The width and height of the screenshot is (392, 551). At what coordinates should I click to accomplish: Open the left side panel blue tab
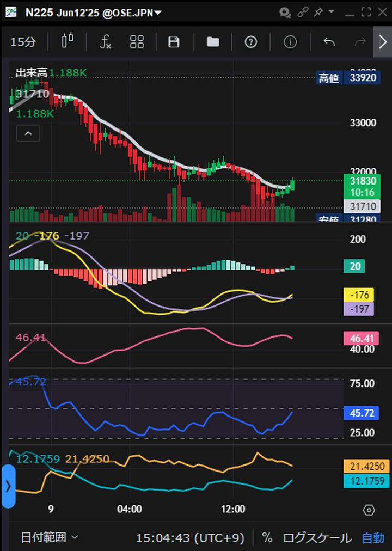[x=8, y=486]
